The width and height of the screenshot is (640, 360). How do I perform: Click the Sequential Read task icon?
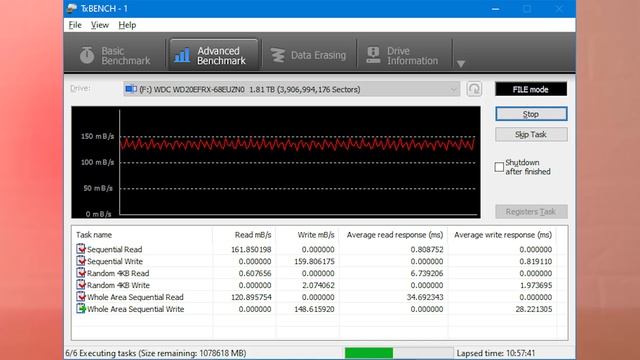(81, 249)
